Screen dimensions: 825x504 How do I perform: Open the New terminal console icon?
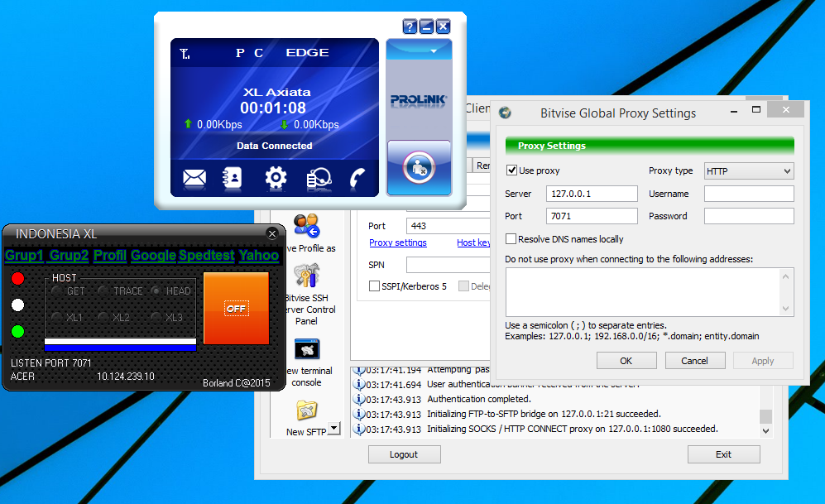(307, 349)
